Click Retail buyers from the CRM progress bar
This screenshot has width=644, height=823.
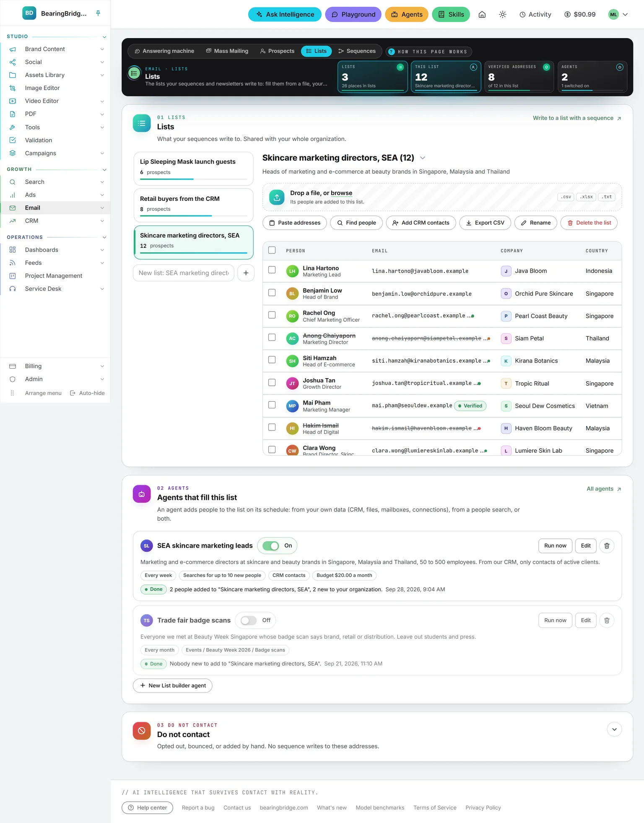coord(193,216)
